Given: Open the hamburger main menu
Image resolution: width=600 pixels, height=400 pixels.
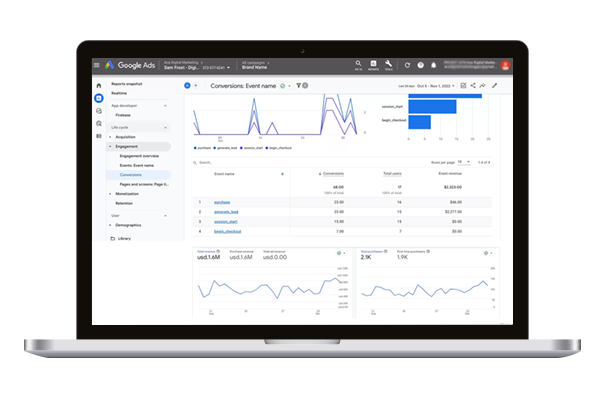Looking at the screenshot, I should point(97,66).
